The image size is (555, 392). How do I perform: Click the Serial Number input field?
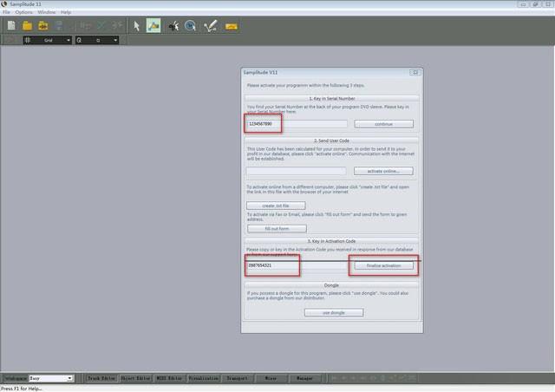pyautogui.click(x=297, y=124)
